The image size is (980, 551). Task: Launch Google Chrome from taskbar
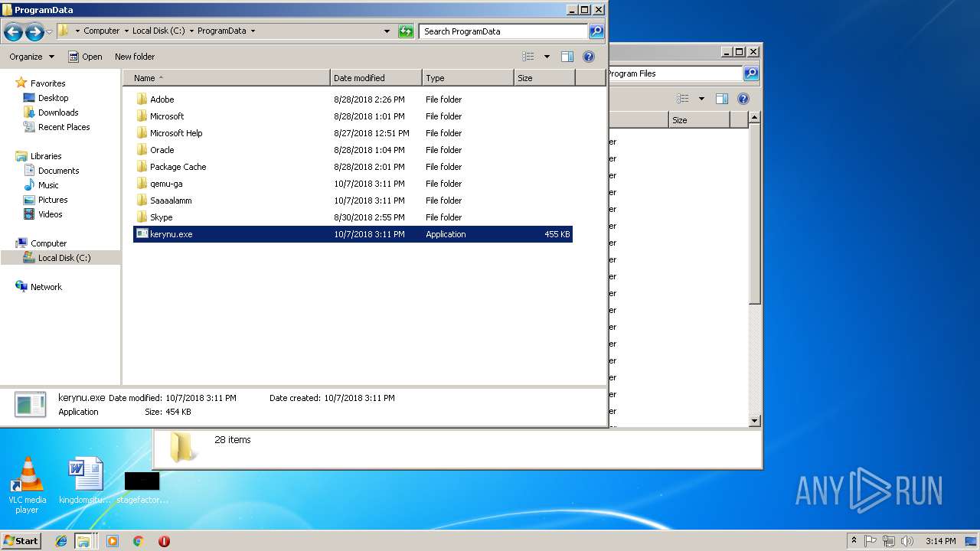138,541
